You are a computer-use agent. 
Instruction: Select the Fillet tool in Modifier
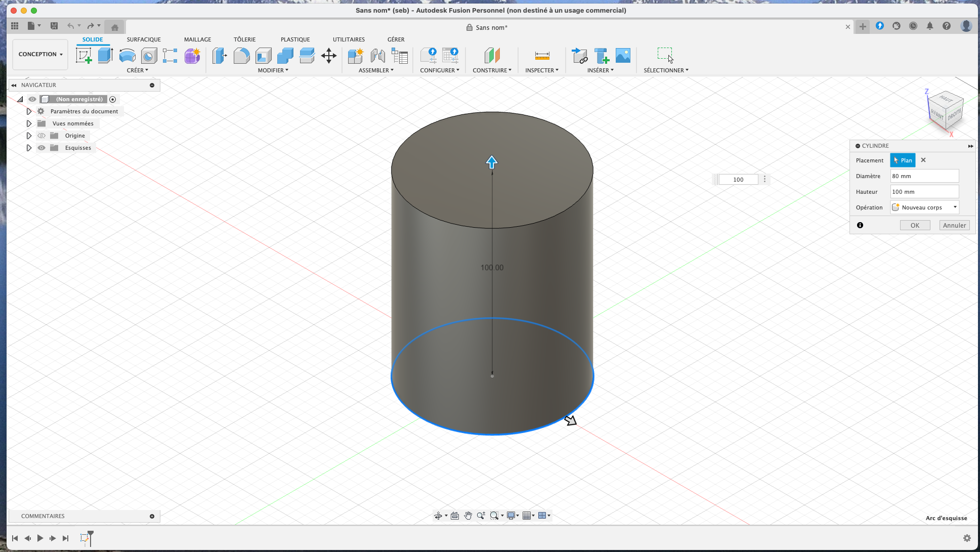click(241, 56)
